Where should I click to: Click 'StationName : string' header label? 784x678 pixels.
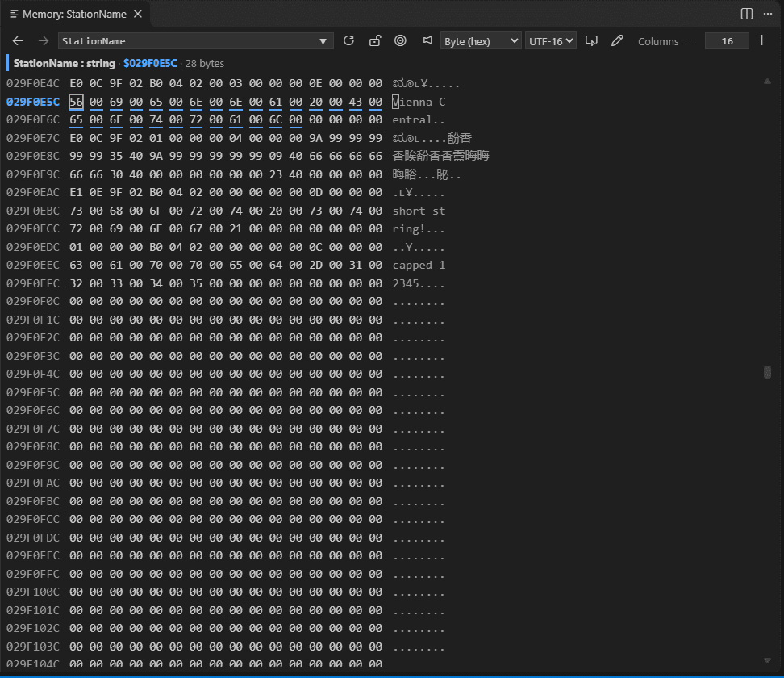point(64,64)
